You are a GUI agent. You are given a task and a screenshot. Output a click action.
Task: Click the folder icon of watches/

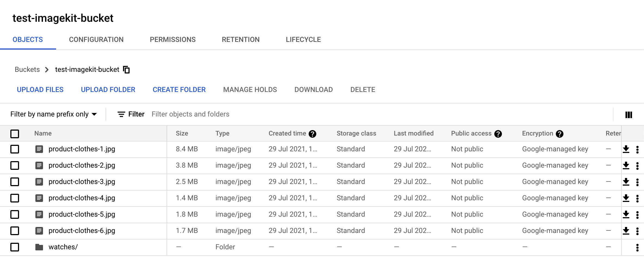tap(39, 247)
